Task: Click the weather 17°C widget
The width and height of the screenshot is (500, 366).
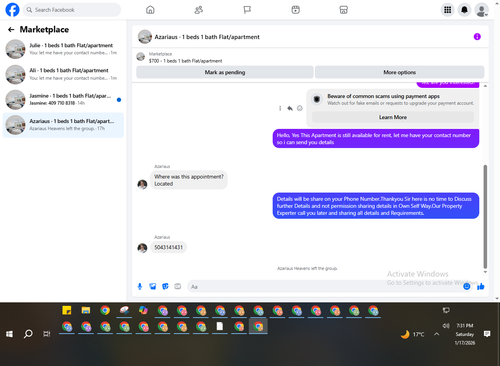Action: pyautogui.click(x=413, y=334)
